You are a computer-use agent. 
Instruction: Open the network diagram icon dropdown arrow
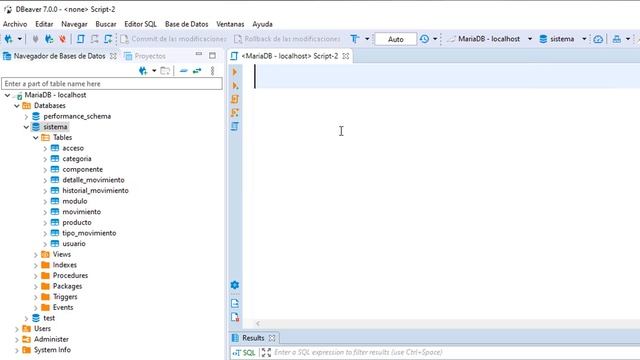628,39
